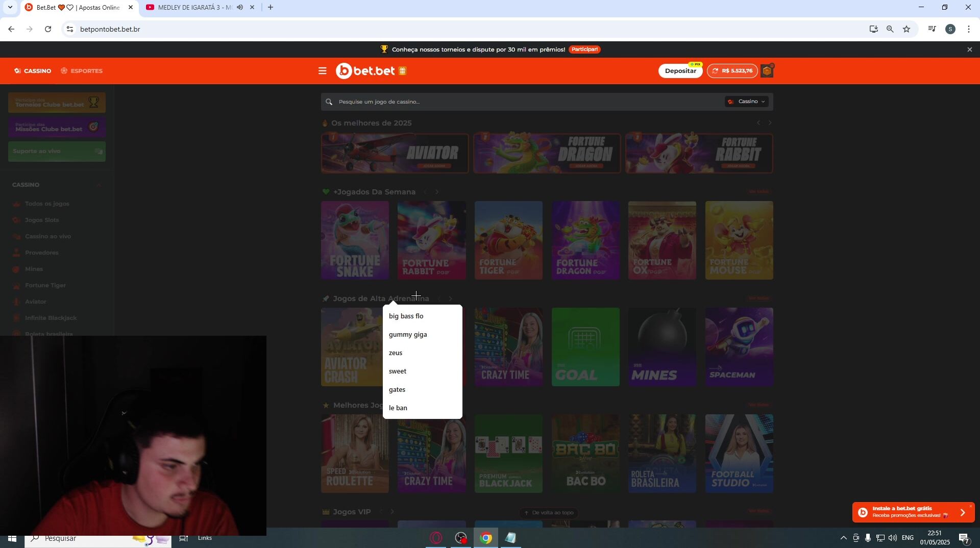The width and height of the screenshot is (980, 548).
Task: Open the Speed Roulette game tile
Action: 355,454
